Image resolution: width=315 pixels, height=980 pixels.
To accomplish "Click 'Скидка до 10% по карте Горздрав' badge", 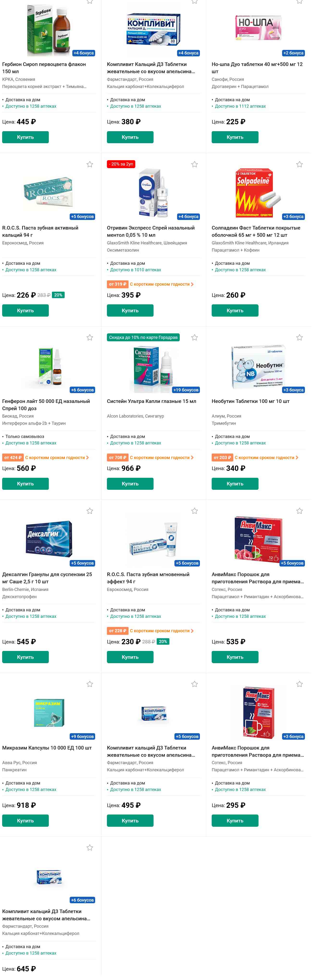I will [x=143, y=337].
